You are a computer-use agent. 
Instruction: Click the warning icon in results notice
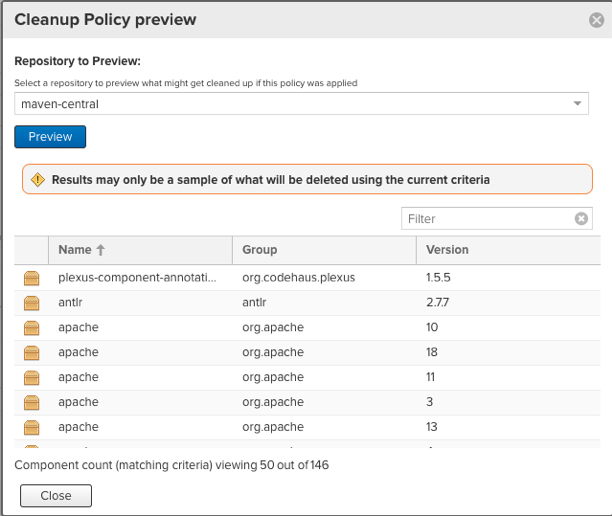tap(38, 180)
